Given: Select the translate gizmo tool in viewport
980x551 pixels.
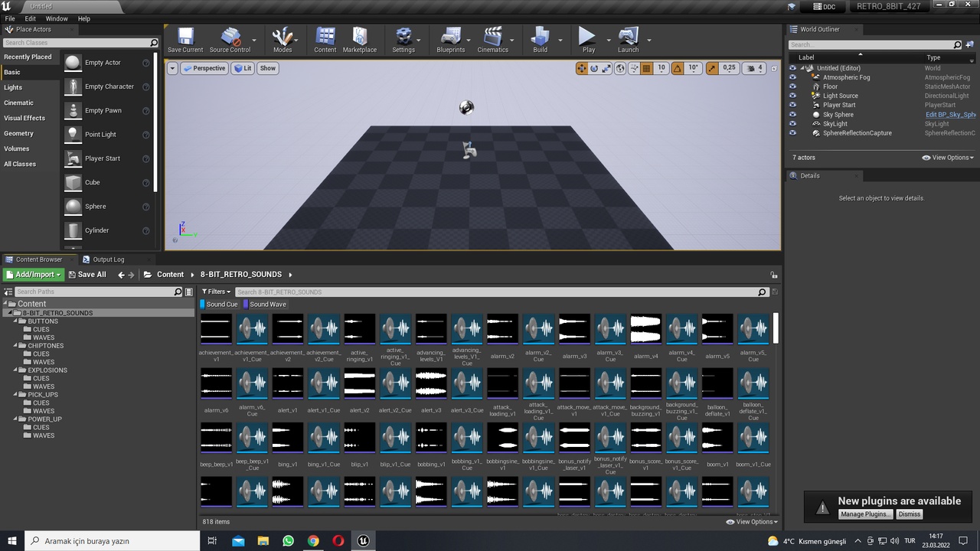Looking at the screenshot, I should click(582, 68).
